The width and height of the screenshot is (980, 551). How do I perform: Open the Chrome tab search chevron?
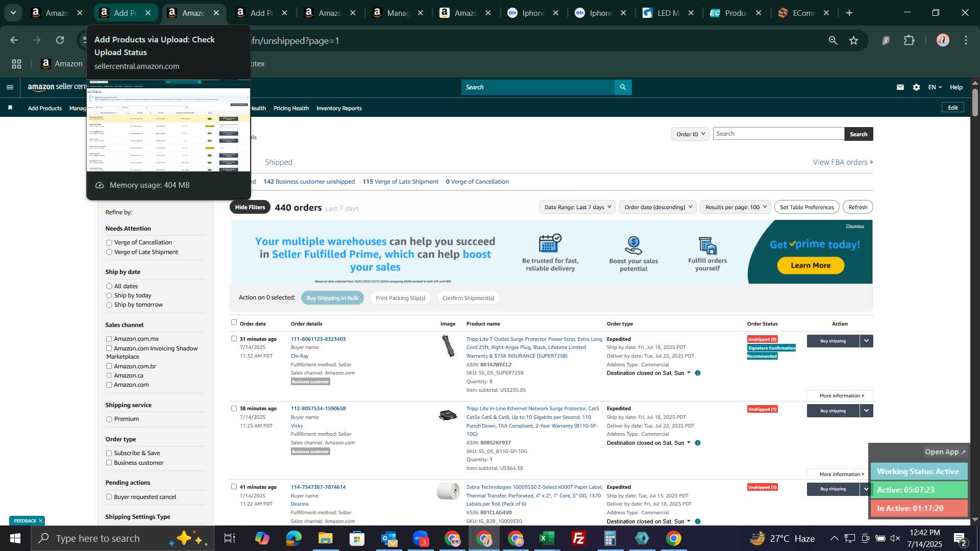[x=13, y=13]
